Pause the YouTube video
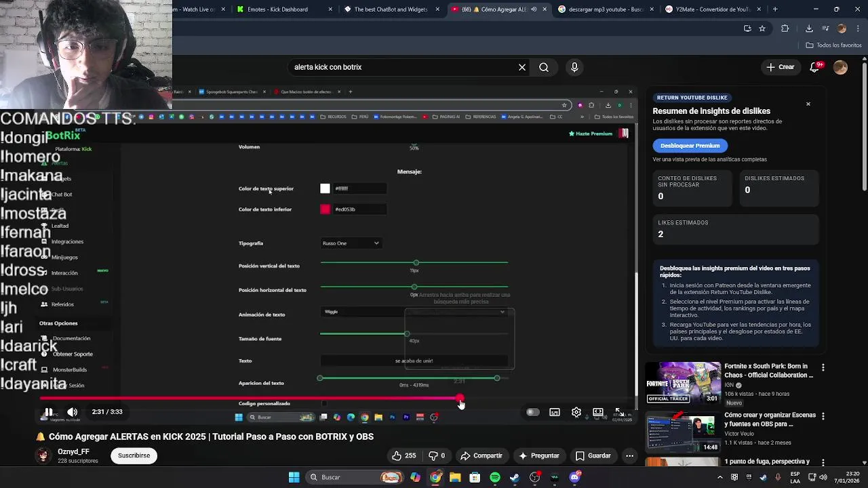868x488 pixels. tap(49, 412)
